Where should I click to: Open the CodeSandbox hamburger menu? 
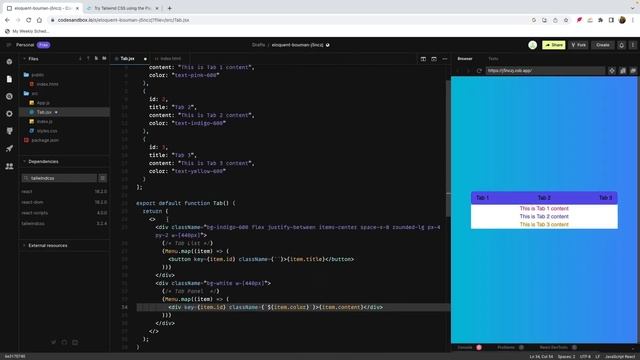pos(9,45)
